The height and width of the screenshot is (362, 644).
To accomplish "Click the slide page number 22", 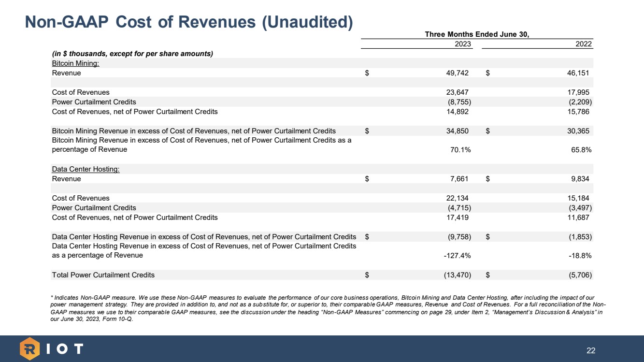I will [590, 350].
